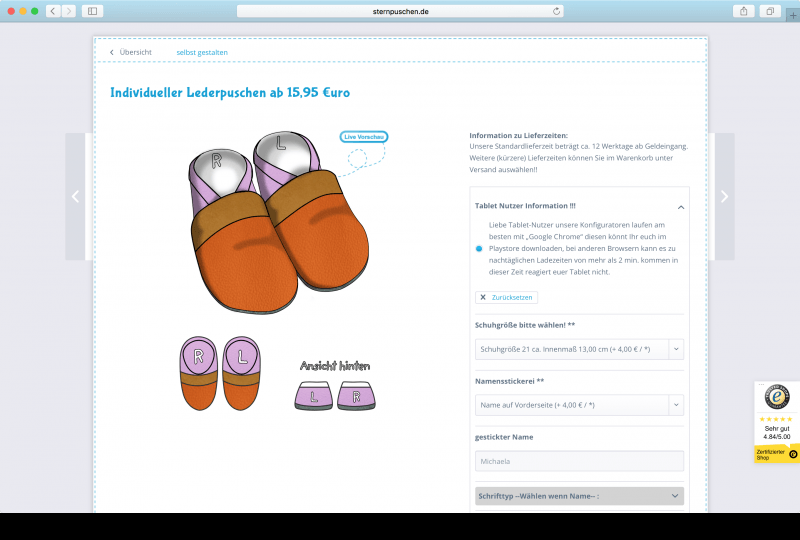800x540 pixels.
Task: Show all tabs overview button
Action: (x=770, y=11)
